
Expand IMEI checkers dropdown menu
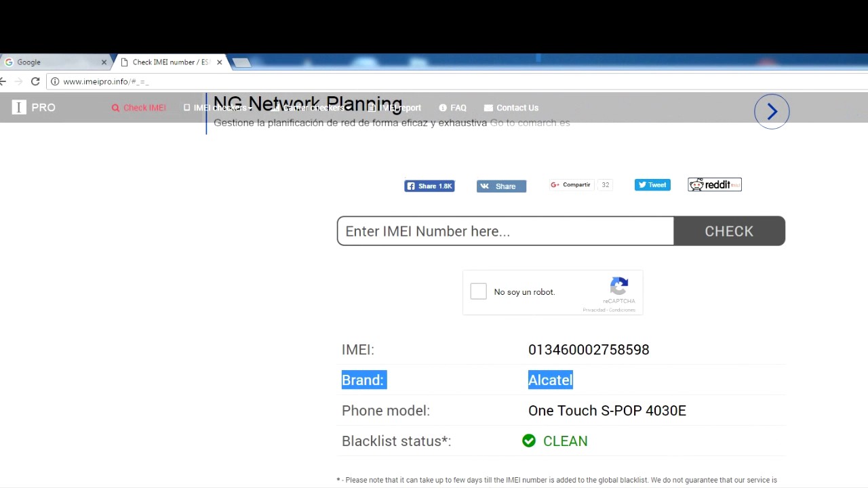[218, 108]
